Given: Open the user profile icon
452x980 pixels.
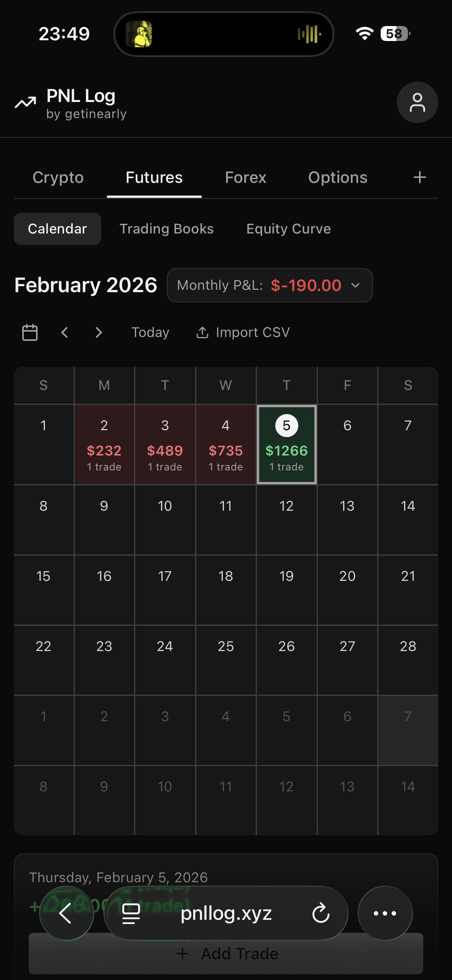Looking at the screenshot, I should 417,102.
